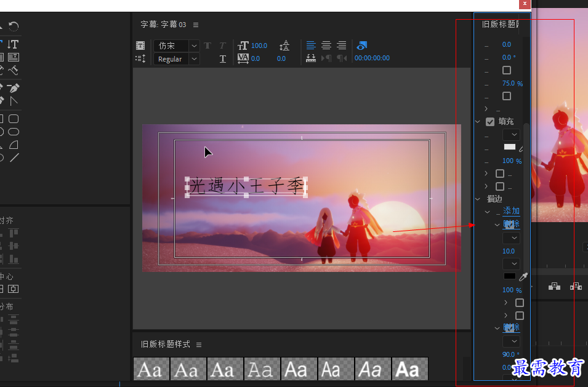588x387 pixels.
Task: Select the Vertical Area Type tool
Action: coord(14,57)
